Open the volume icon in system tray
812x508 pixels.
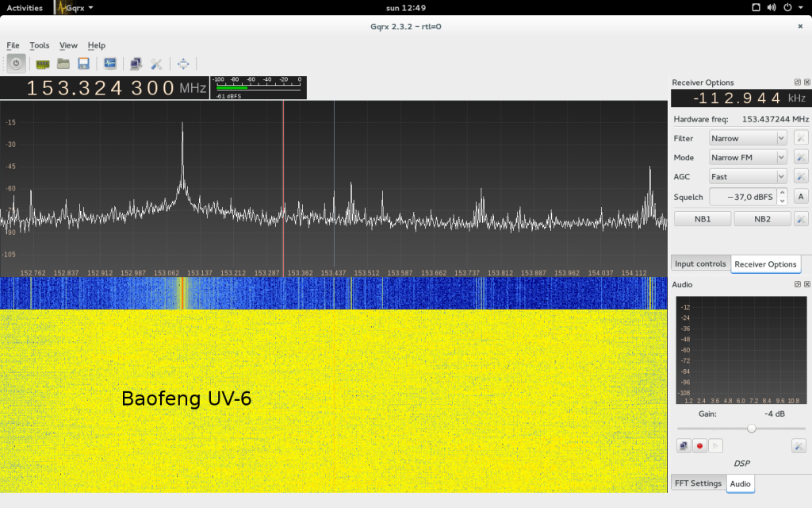[x=772, y=7]
